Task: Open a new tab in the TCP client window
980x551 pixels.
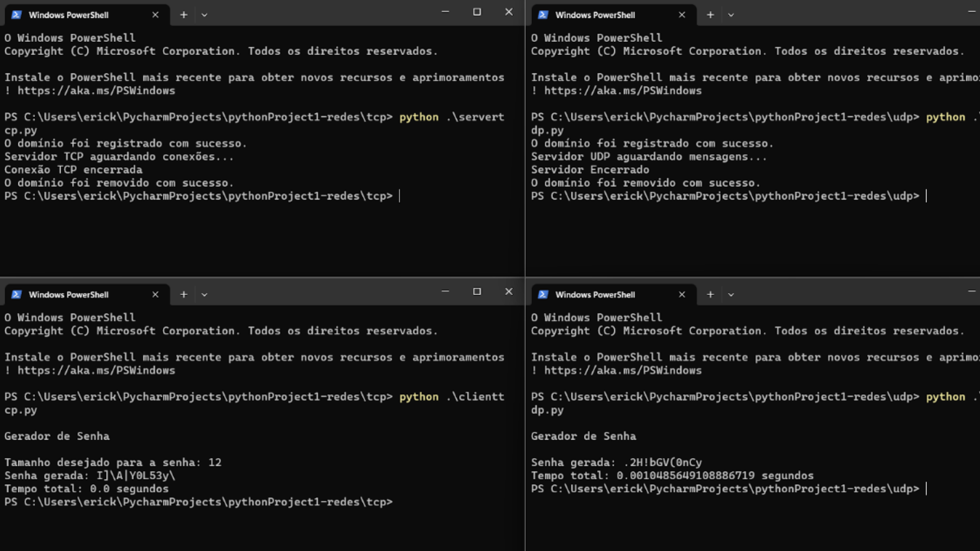Action: point(184,294)
